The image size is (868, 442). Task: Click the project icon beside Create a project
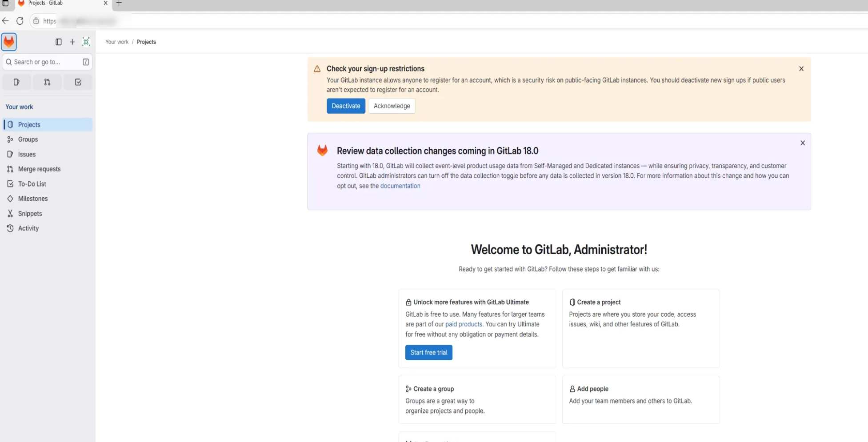click(x=572, y=303)
